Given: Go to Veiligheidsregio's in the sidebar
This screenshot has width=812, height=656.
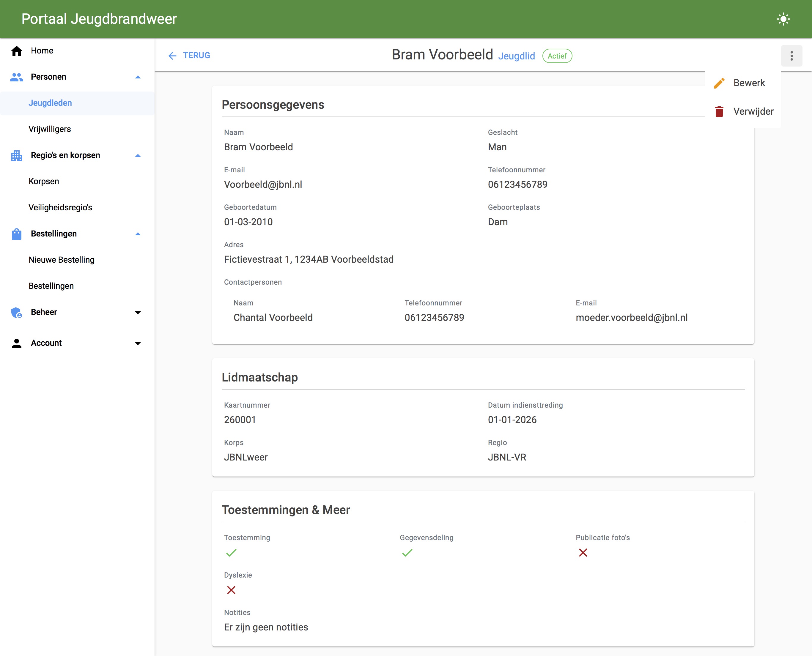Looking at the screenshot, I should pos(77,207).
